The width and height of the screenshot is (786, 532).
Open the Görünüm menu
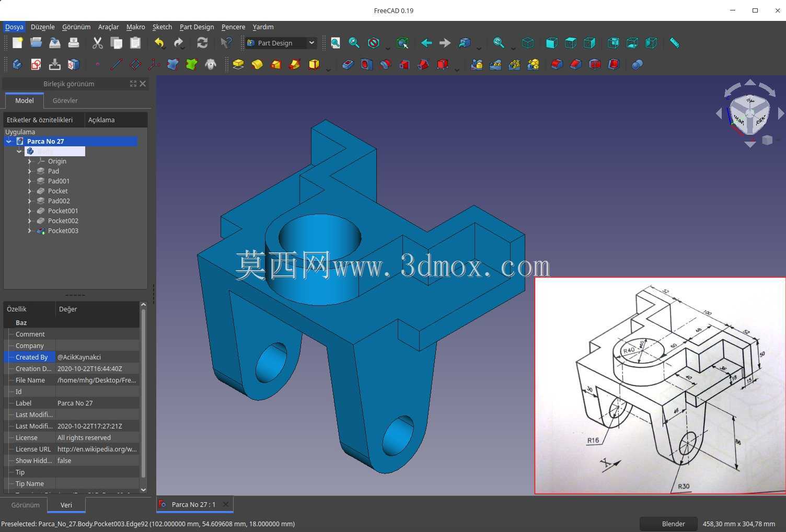[76, 27]
